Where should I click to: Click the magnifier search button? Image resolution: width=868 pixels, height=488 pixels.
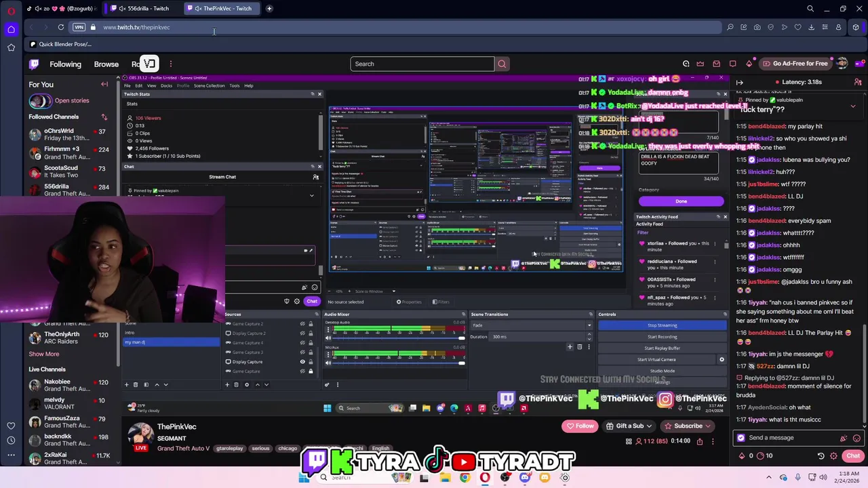click(502, 64)
